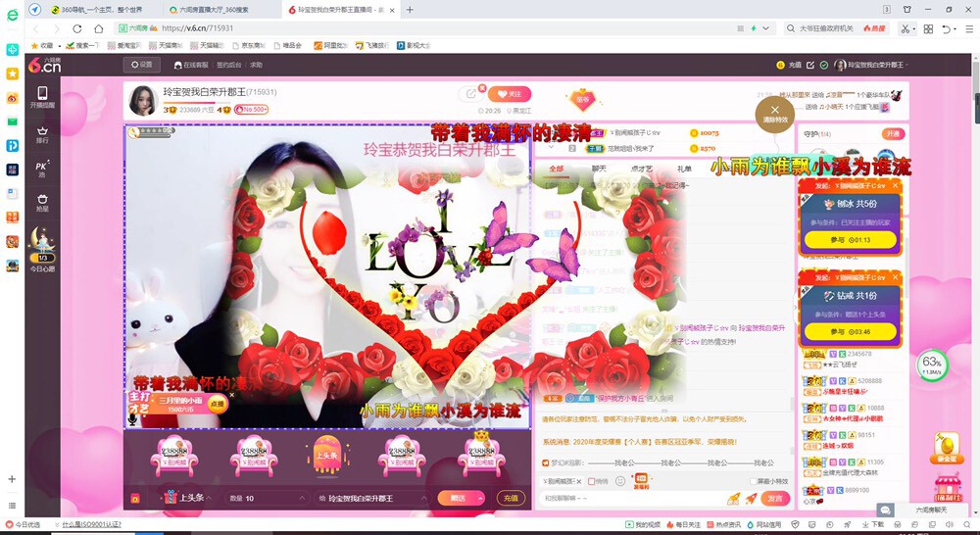Open the pink shop icon below golden egg
This screenshot has height=535, width=980.
point(948,489)
